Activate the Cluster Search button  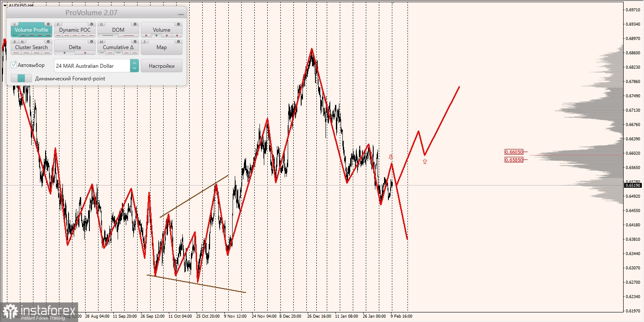[32, 47]
